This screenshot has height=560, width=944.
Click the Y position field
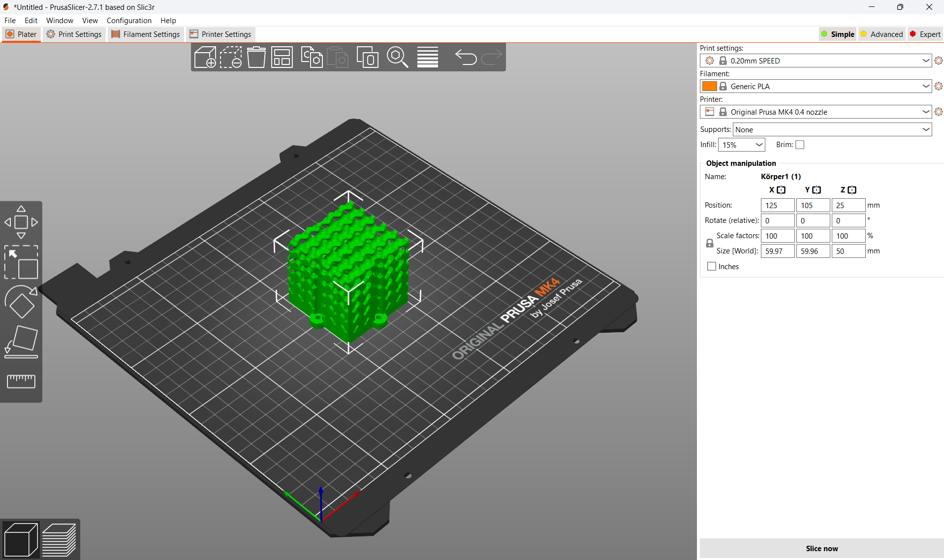(x=813, y=205)
